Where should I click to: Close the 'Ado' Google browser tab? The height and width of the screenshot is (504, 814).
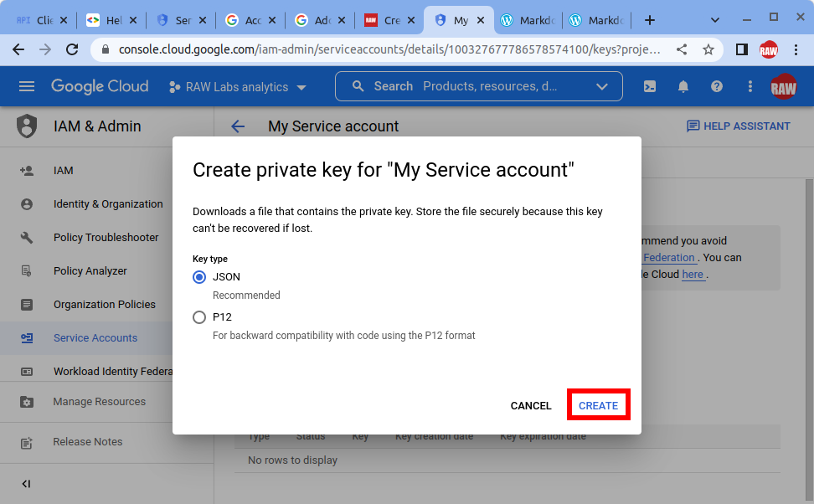(342, 20)
